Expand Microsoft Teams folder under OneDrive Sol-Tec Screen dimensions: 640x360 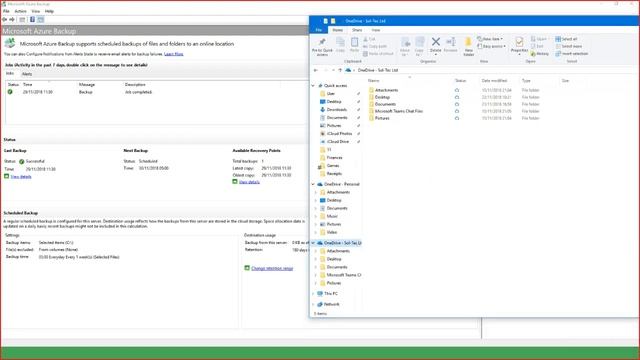click(x=316, y=275)
